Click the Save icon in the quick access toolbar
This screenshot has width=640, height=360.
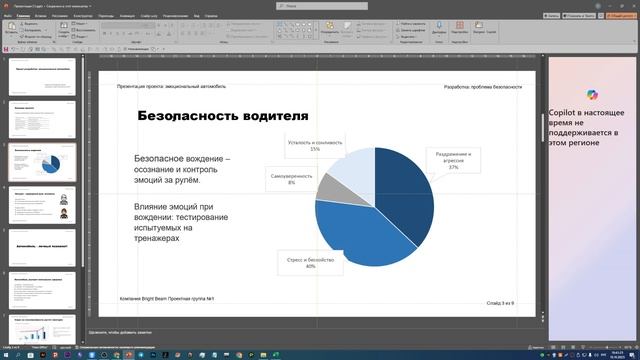pos(6,49)
